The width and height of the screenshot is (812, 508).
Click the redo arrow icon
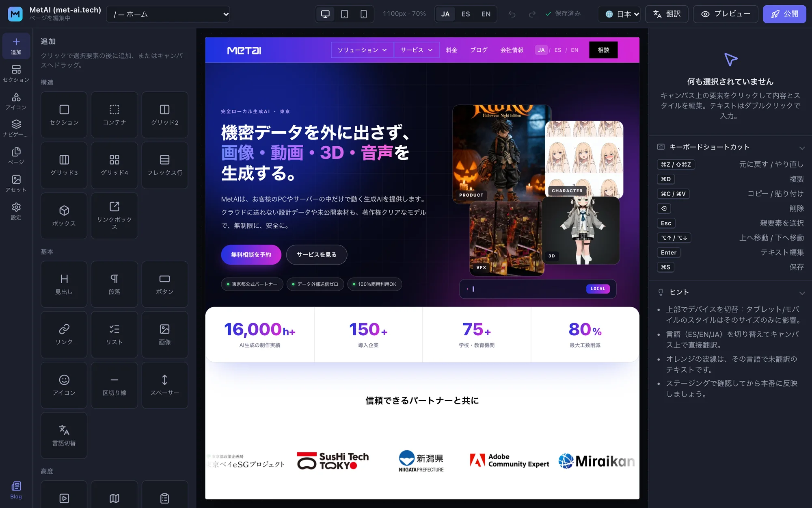(532, 14)
